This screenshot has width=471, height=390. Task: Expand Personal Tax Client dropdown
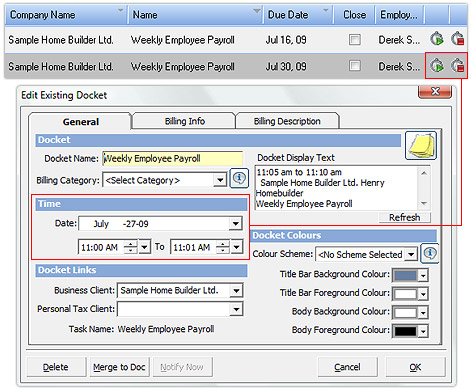tap(236, 309)
